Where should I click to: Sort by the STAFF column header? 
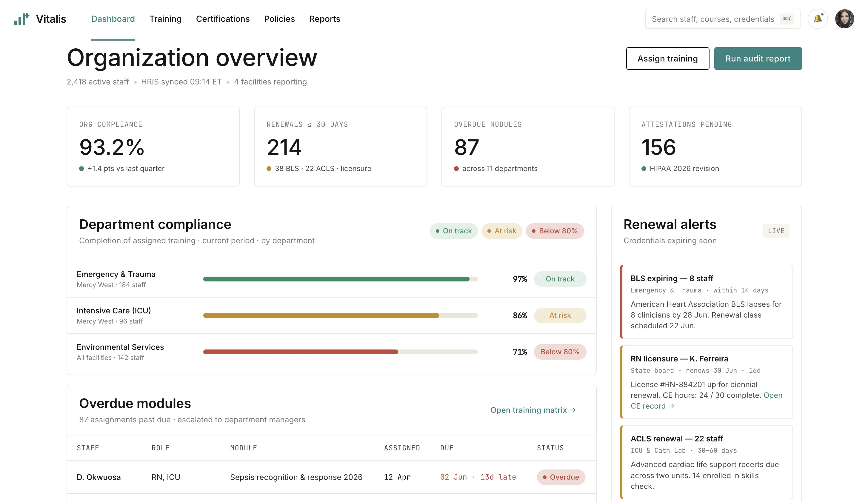(x=88, y=448)
